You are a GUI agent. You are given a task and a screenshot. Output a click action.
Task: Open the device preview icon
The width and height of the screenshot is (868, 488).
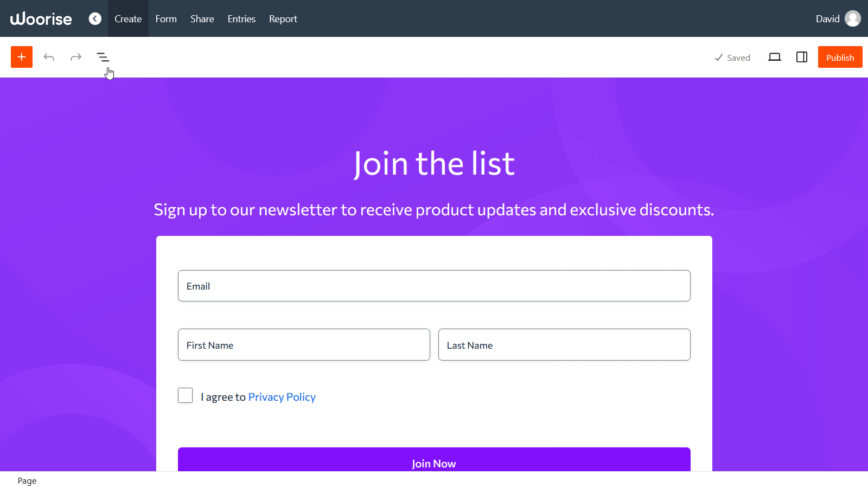tap(774, 57)
